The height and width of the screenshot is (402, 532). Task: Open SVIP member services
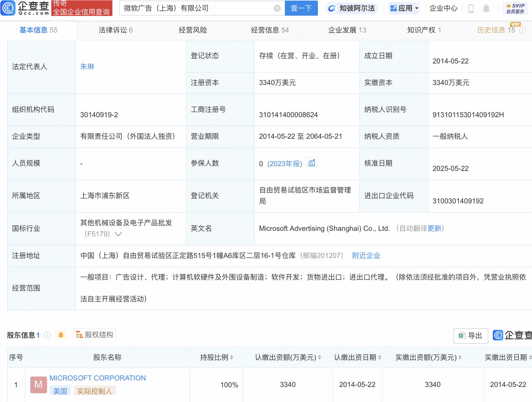515,8
